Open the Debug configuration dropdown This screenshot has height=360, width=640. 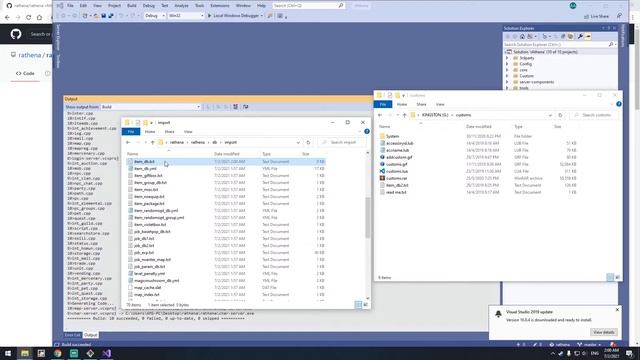pyautogui.click(x=155, y=16)
